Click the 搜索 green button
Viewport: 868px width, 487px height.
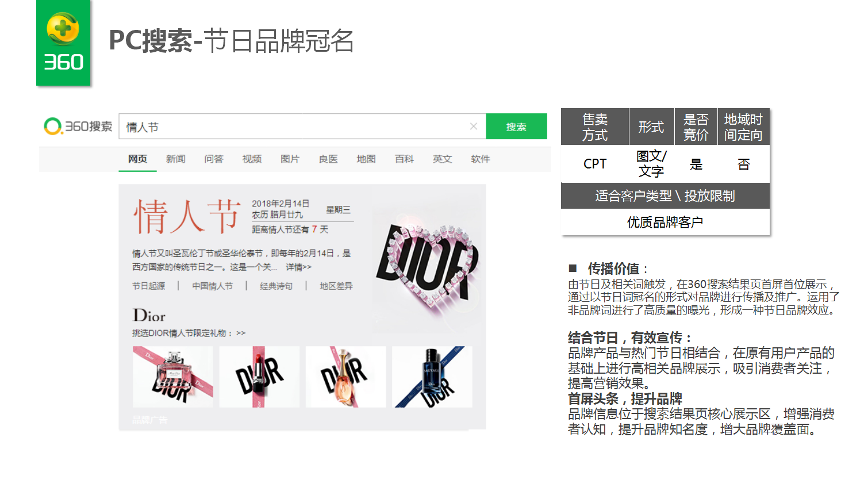click(516, 126)
